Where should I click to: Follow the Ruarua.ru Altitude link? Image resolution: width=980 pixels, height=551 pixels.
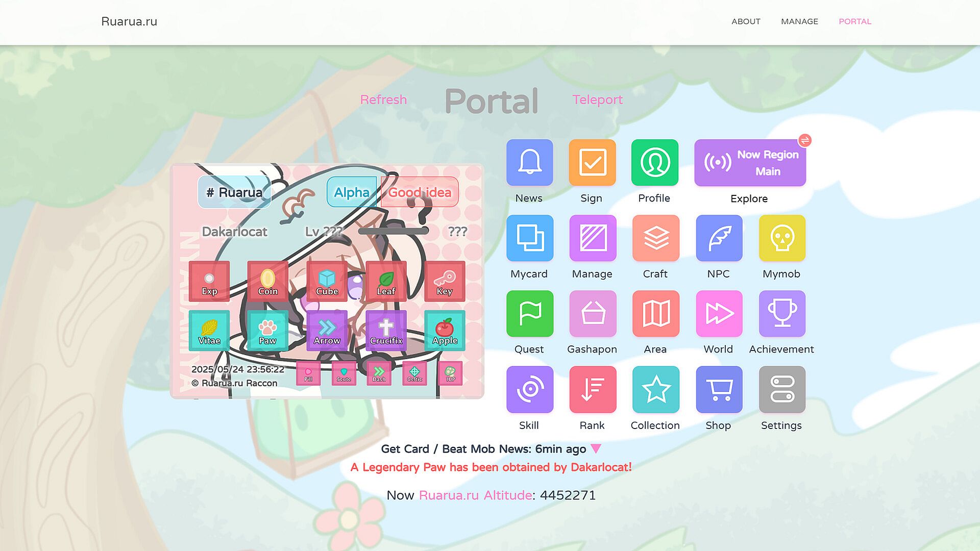pyautogui.click(x=475, y=495)
